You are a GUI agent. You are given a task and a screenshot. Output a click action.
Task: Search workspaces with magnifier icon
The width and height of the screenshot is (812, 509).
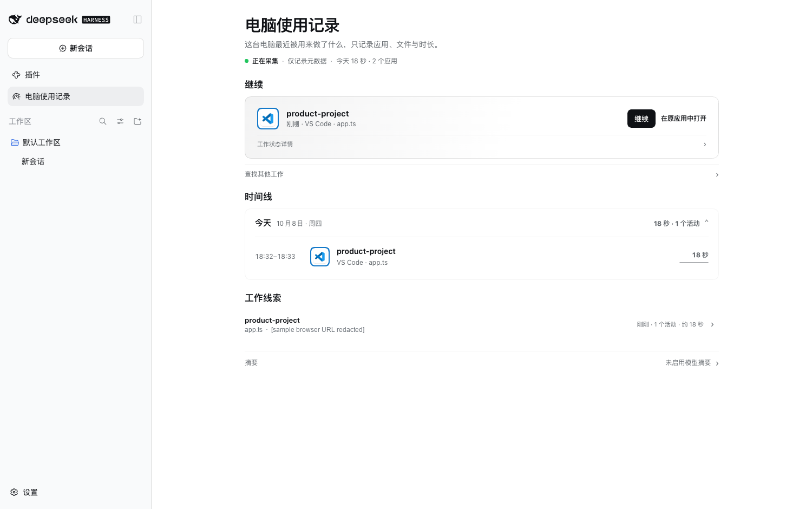(x=103, y=121)
